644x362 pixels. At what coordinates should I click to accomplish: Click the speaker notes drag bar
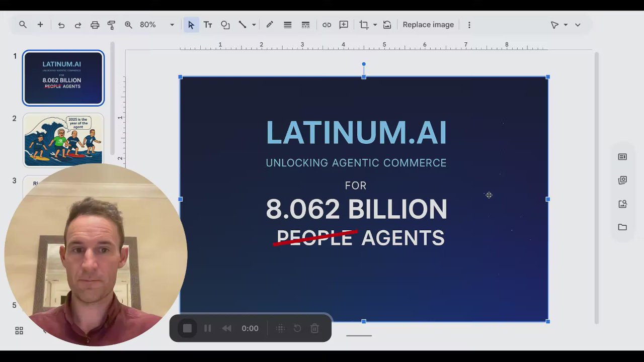coord(359,335)
